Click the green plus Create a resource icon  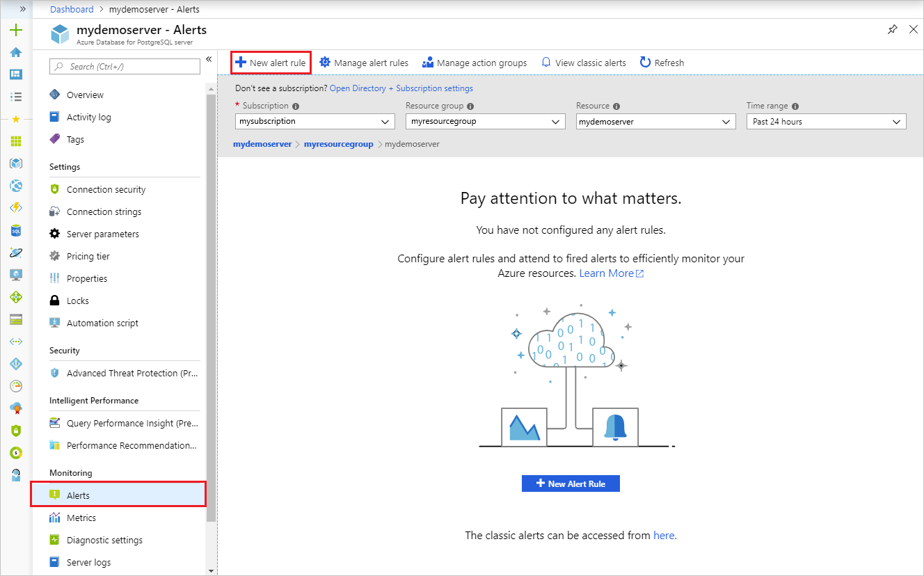click(x=16, y=30)
